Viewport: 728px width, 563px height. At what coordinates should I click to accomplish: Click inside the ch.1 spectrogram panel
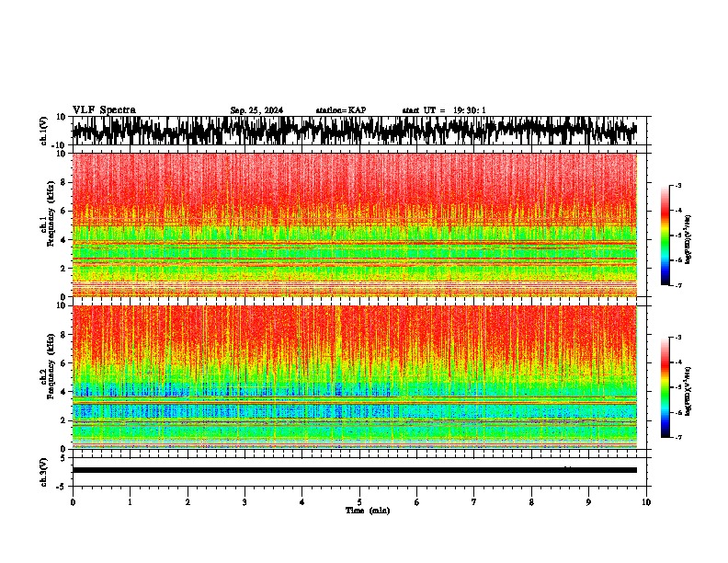pyautogui.click(x=355, y=224)
